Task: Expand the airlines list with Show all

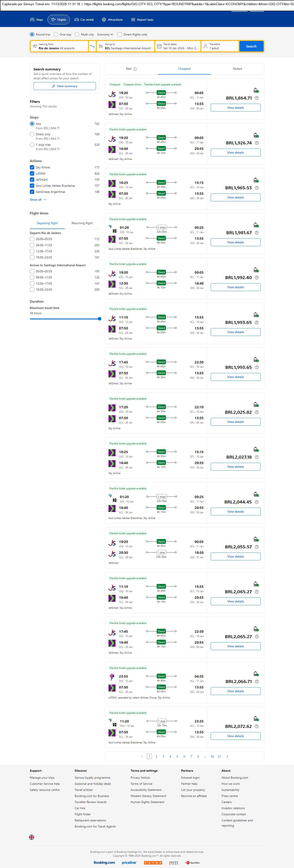Action: pos(38,200)
